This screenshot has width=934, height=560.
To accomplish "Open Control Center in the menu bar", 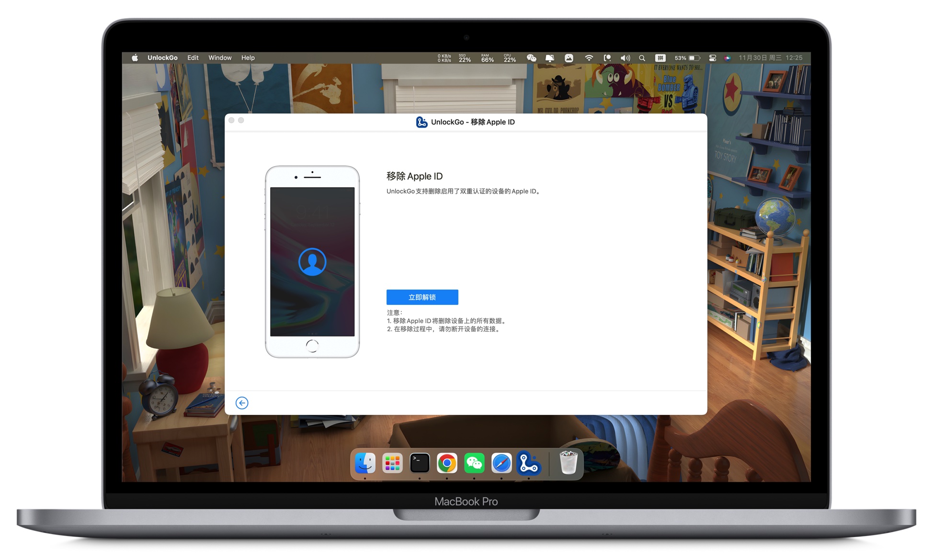I will [712, 58].
